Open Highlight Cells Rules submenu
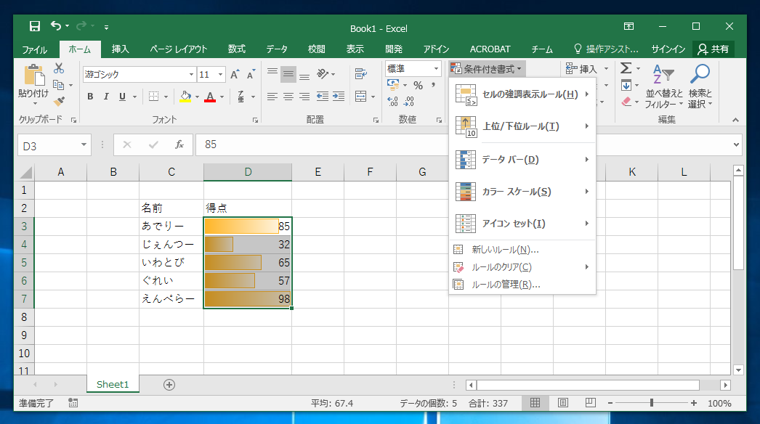The image size is (760, 424). pyautogui.click(x=522, y=94)
